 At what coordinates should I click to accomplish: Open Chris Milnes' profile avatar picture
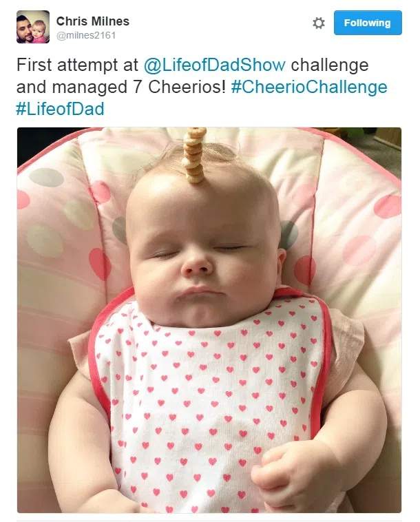click(x=33, y=27)
